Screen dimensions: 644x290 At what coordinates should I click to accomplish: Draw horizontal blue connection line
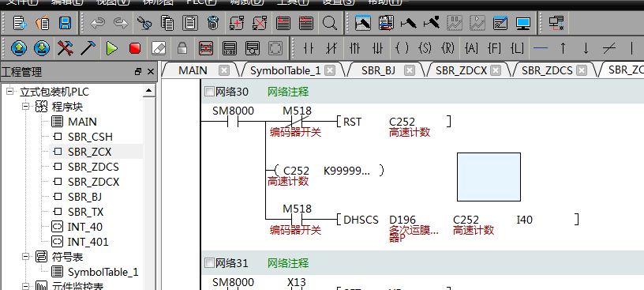(541, 48)
